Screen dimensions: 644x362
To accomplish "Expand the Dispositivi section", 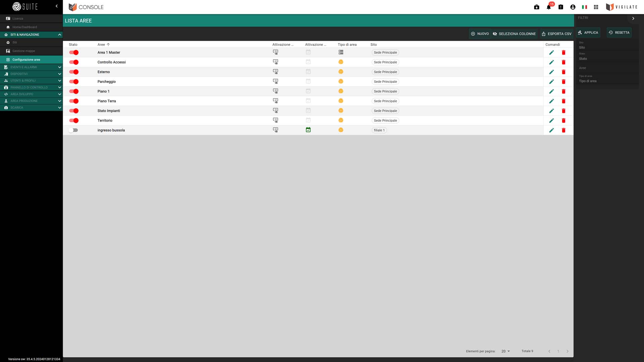I will tap(31, 74).
